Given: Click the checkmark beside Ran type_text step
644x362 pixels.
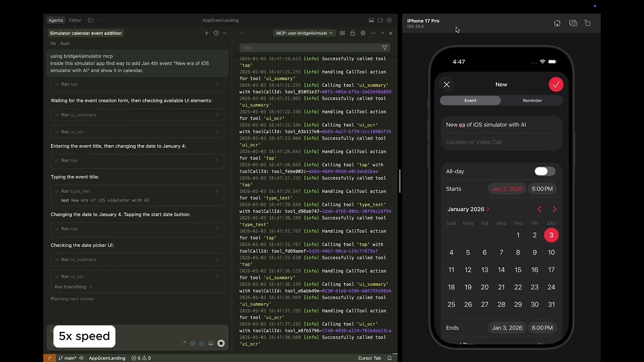Looking at the screenshot, I should coord(57,191).
